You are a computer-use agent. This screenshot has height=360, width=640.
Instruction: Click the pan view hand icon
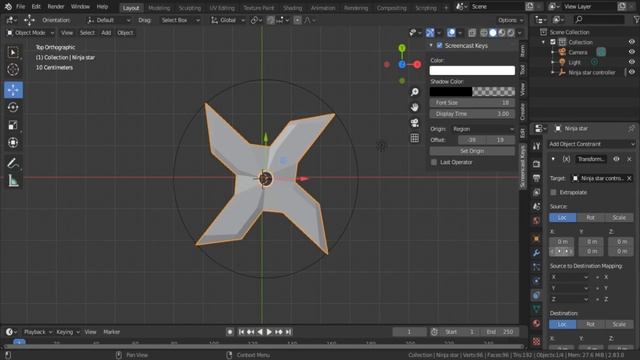click(415, 107)
